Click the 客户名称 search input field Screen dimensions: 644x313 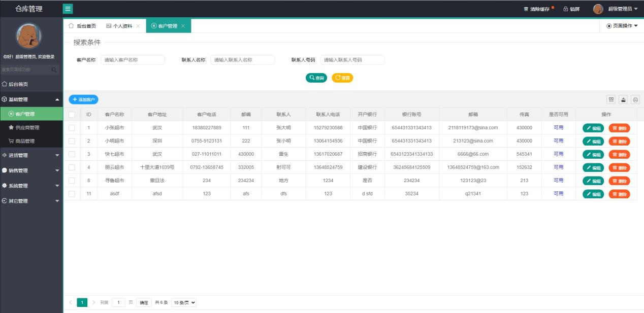point(133,60)
